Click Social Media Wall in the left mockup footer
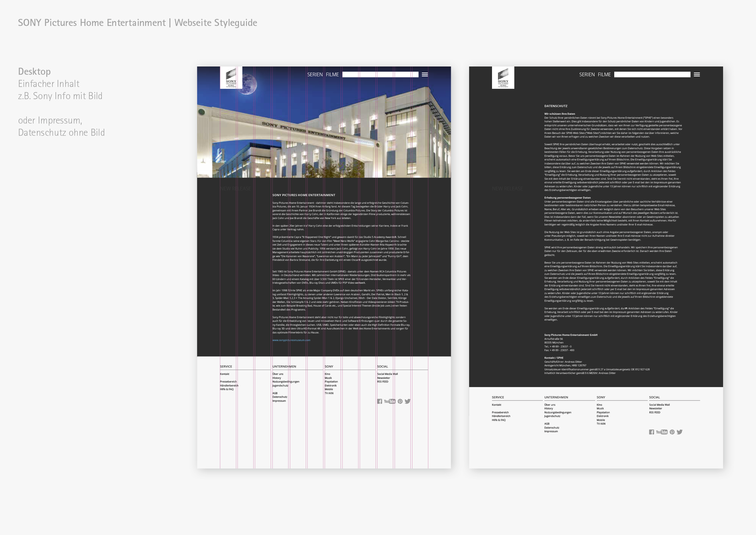756x535 pixels. click(387, 374)
